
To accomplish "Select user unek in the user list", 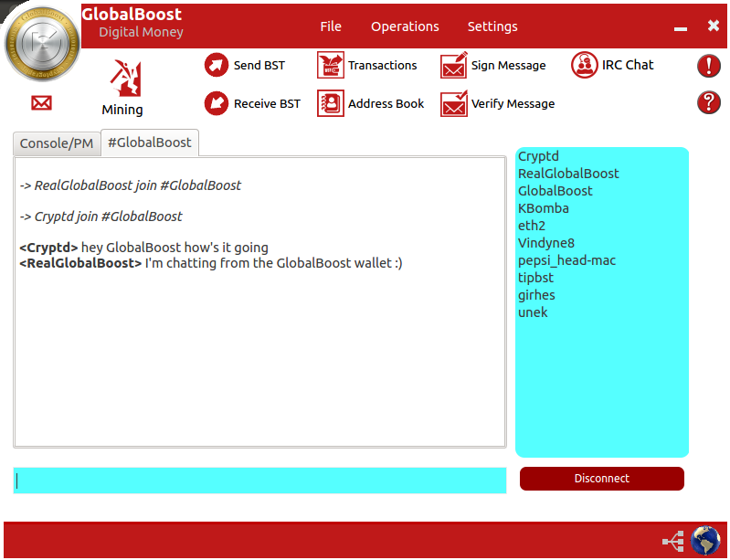I will point(533,312).
